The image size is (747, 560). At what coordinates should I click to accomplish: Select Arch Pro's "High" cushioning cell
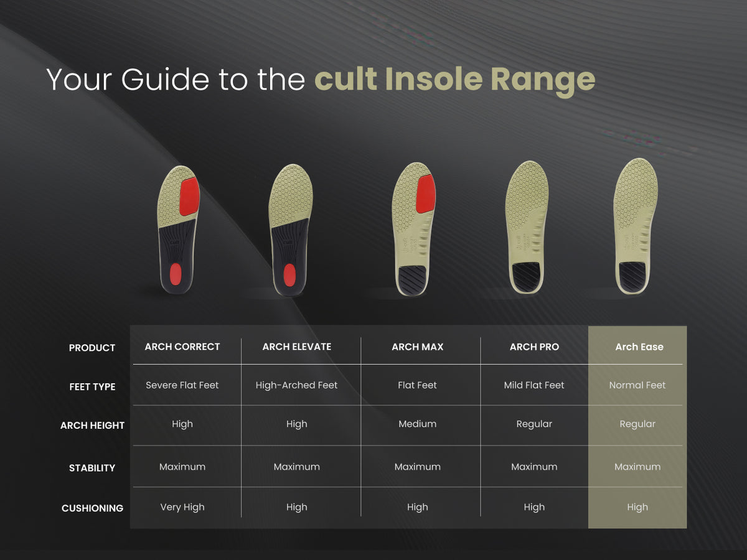[534, 507]
